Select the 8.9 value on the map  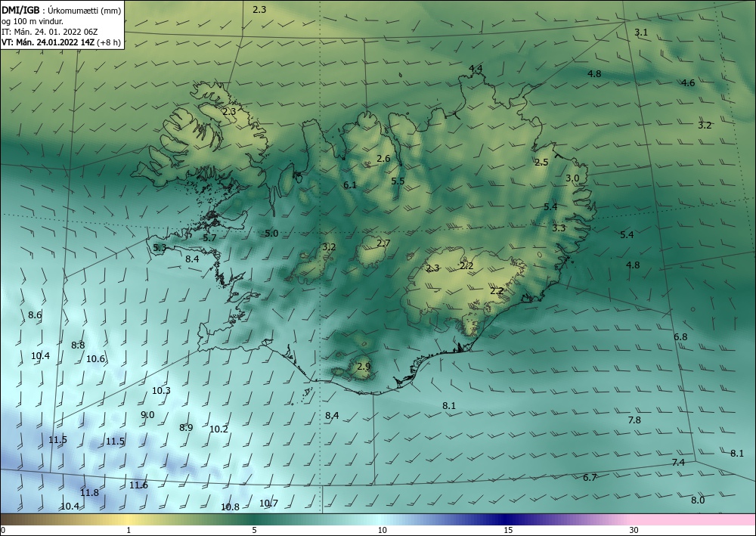click(186, 428)
